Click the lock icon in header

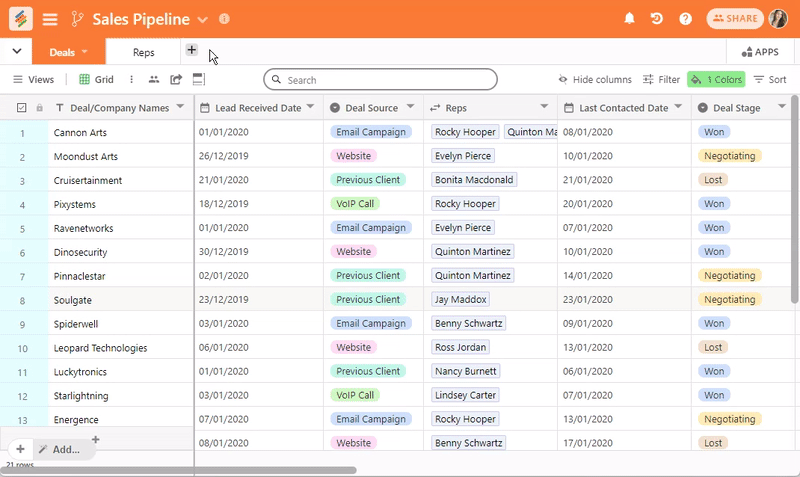pyautogui.click(x=39, y=108)
